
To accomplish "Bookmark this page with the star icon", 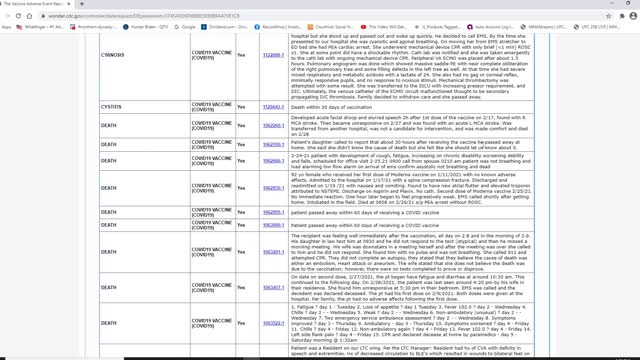I will [609, 16].
